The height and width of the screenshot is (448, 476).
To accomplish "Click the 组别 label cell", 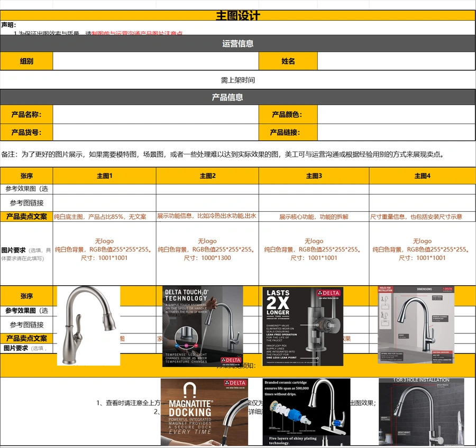I will pyautogui.click(x=26, y=61).
